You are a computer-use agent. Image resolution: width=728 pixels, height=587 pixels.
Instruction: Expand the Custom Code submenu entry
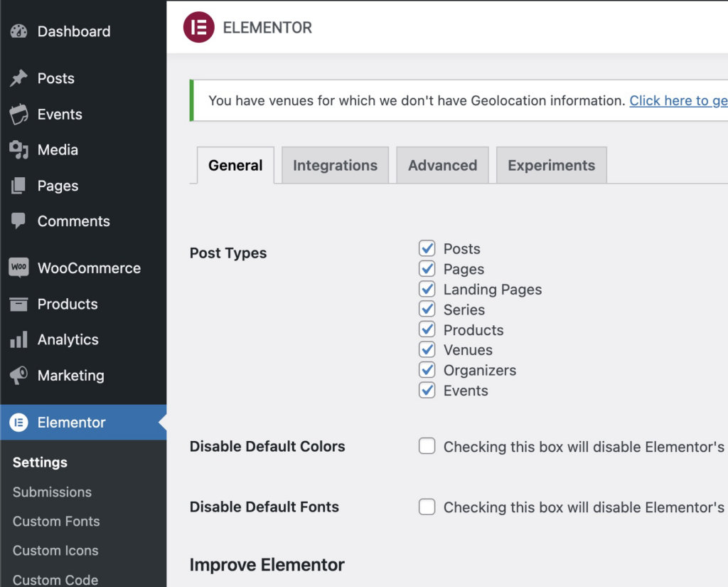coord(55,579)
